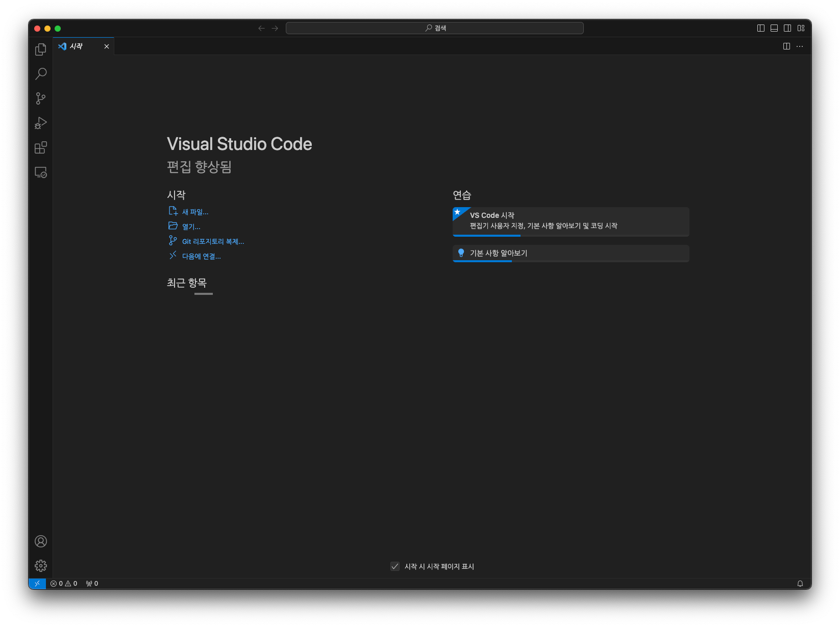Click the remote icon beside 다음에 연결
The width and height of the screenshot is (840, 627).
(174, 256)
